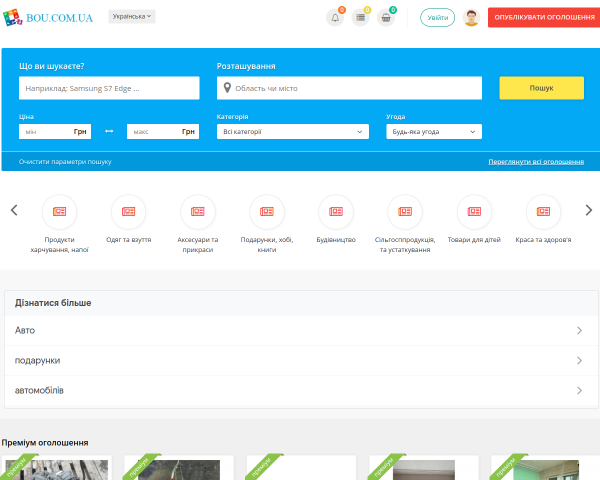Image resolution: width=600 pixels, height=480 pixels.
Task: Open the listings list icon in header
Action: [x=360, y=18]
